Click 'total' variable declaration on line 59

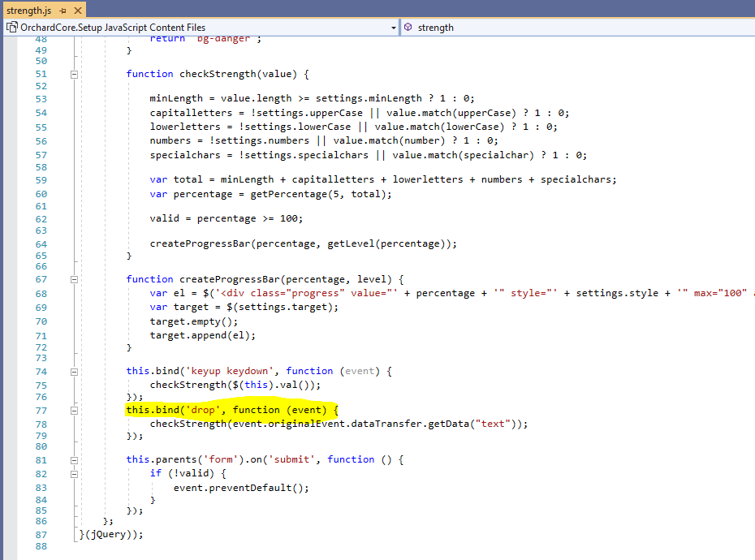(x=188, y=179)
